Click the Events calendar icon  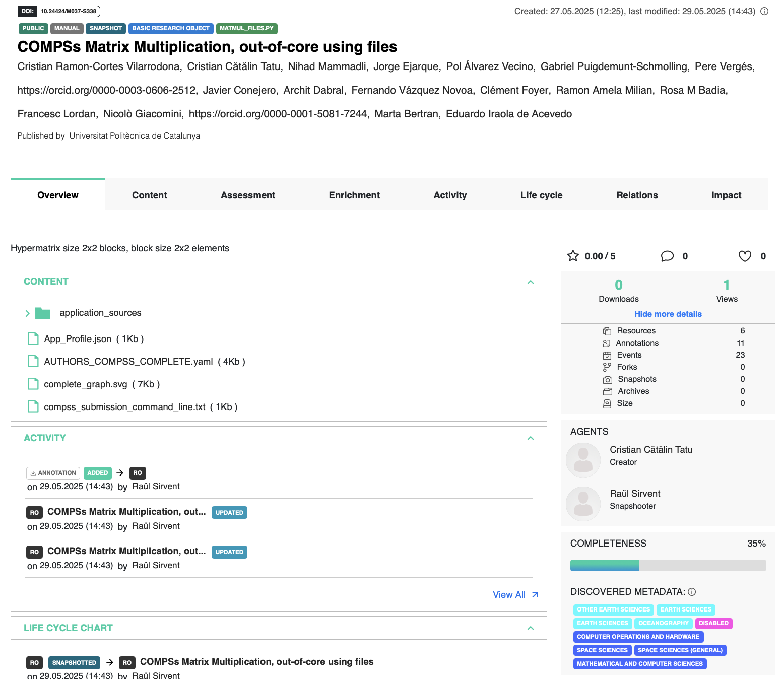tap(607, 355)
